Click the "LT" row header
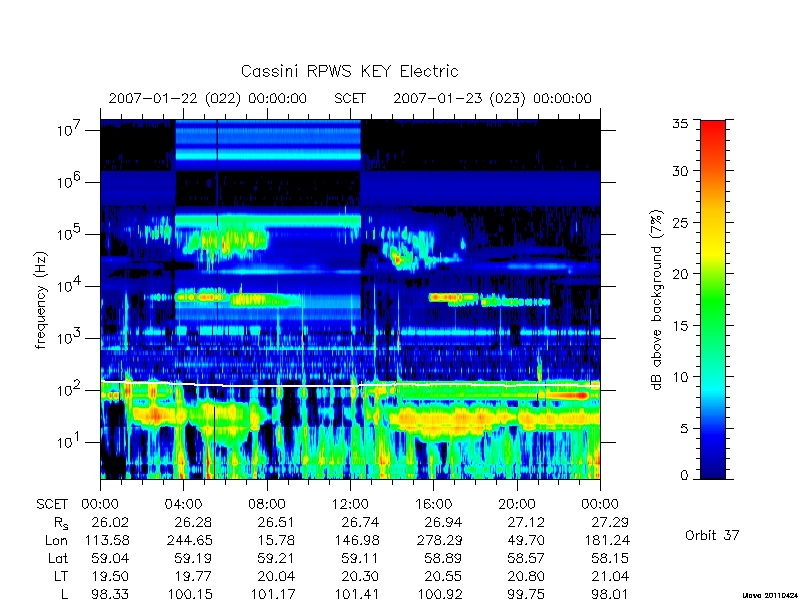This screenshot has width=800, height=600. coord(61,577)
